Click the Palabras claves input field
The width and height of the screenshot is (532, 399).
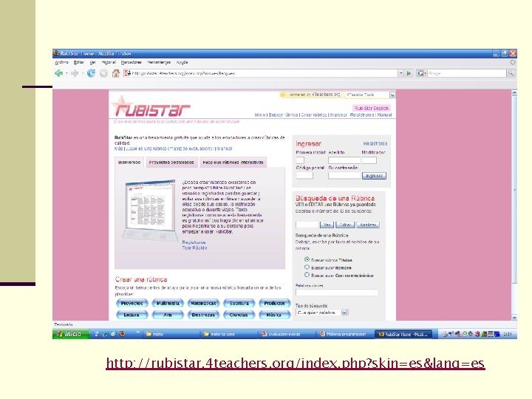[337, 293]
